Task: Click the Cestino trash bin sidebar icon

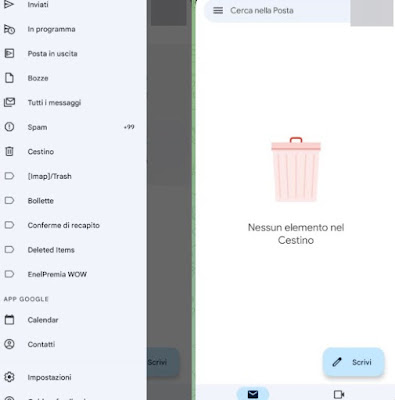Action: tap(9, 152)
